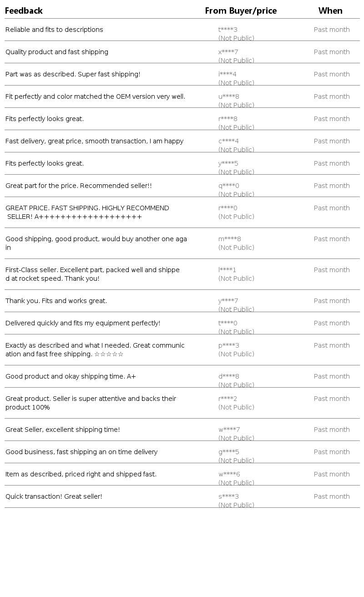This screenshot has width=364, height=597.
Task: Open buyer c****4 username link
Action: point(228,141)
